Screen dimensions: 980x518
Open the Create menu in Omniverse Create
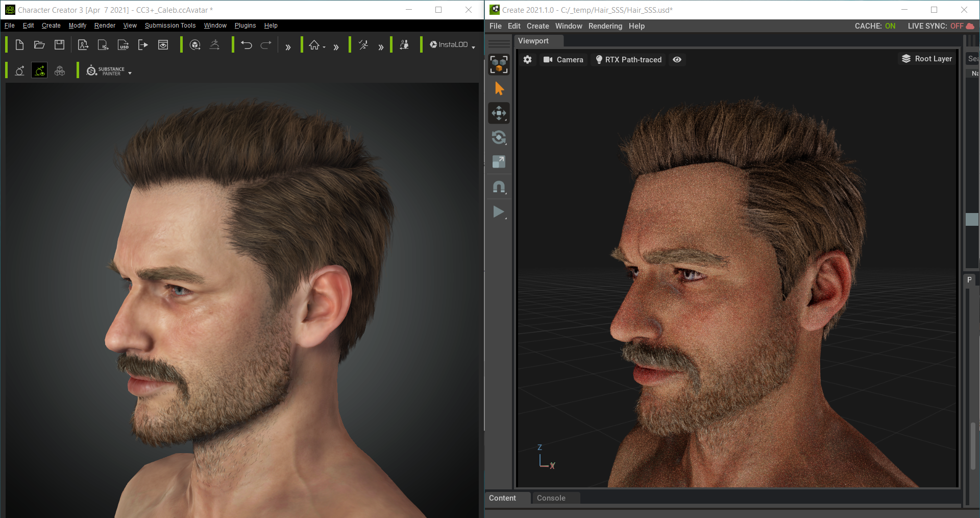point(538,26)
